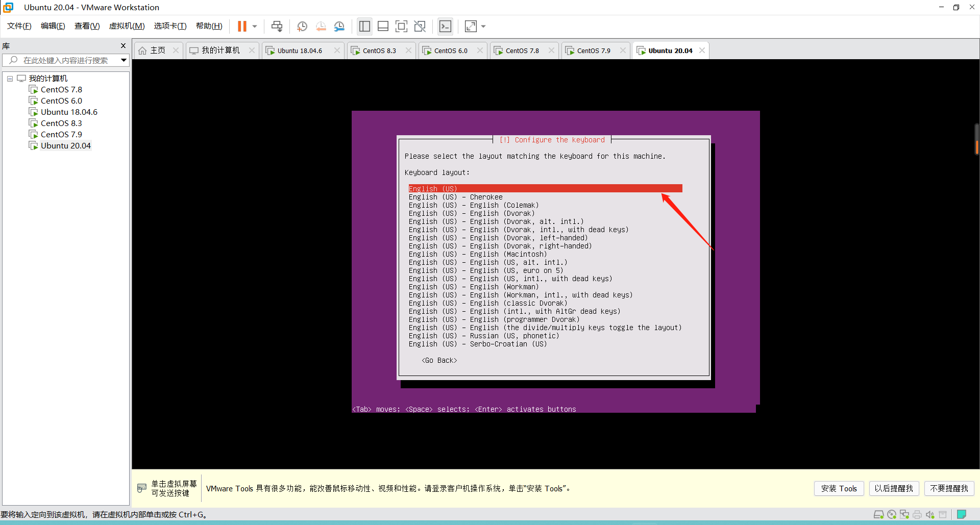Close the Ubuntu 20.04 tab
The image size is (980, 525).
pos(702,51)
